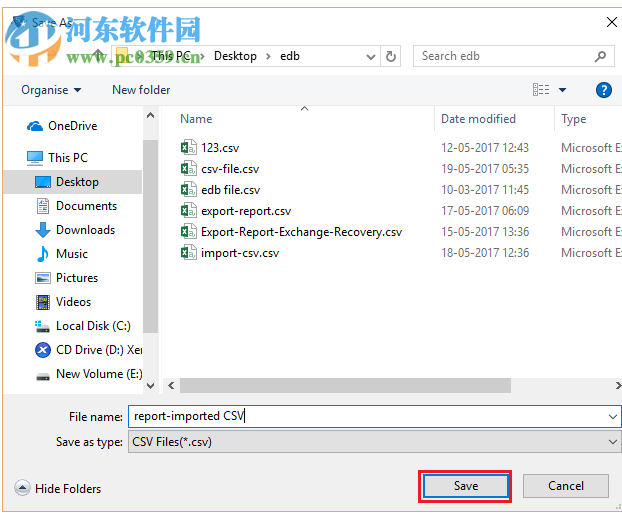Click date 15-05-2017 13:36 cell
Image resolution: width=622 pixels, height=514 pixels.
[x=485, y=232]
